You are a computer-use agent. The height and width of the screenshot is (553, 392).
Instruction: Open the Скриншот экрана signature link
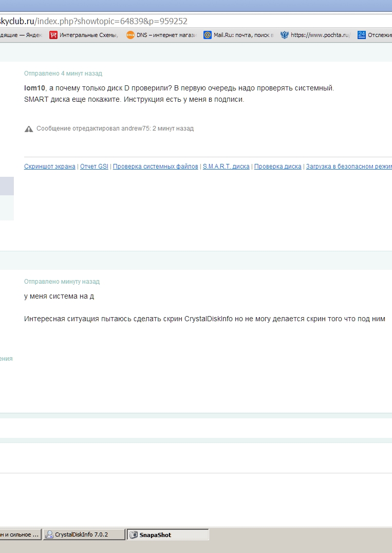pyautogui.click(x=50, y=167)
